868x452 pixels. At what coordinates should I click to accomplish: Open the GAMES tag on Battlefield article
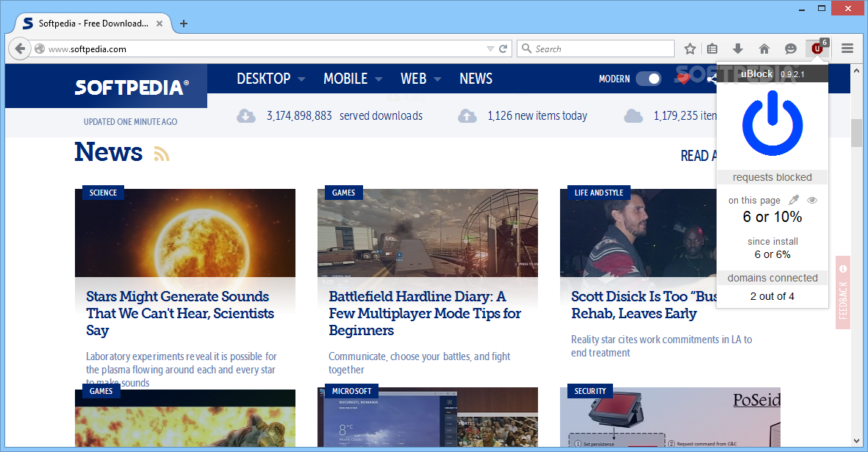[343, 193]
